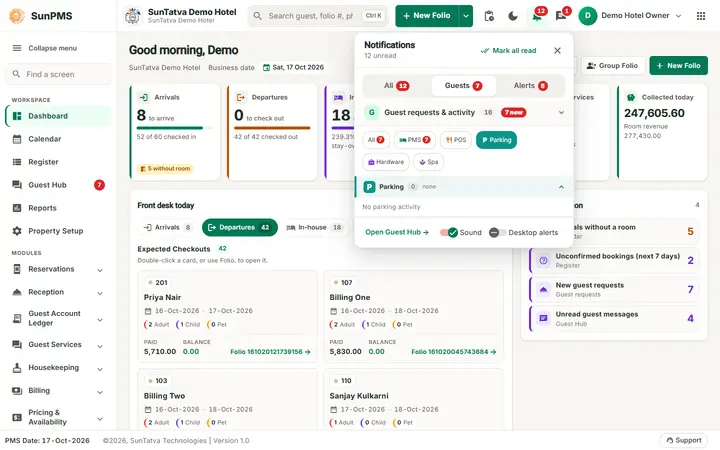Click the Departures card icon
Viewport: 720px width, 450px height.
241,97
